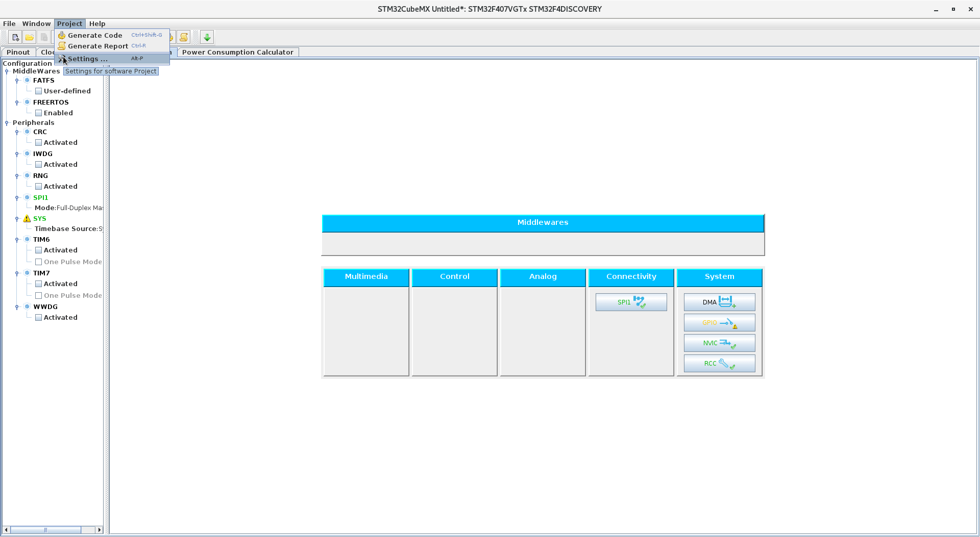Collapse the SPI1 node expander
980x537 pixels.
pyautogui.click(x=17, y=198)
